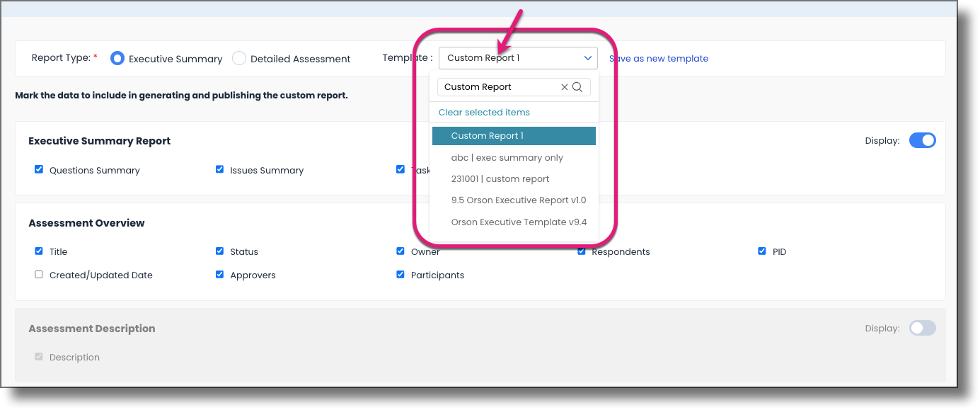Select the Detailed Assessment report type
This screenshot has height=410, width=980.
(239, 58)
